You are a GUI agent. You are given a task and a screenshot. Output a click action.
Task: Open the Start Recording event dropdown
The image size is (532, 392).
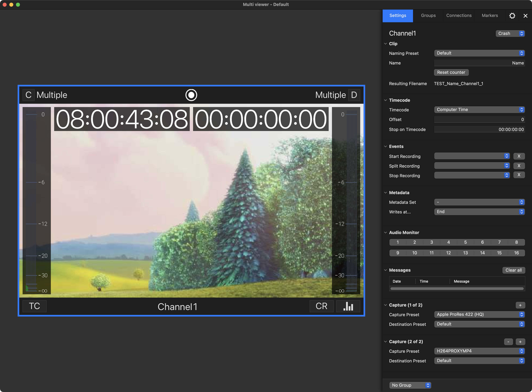[x=472, y=156]
